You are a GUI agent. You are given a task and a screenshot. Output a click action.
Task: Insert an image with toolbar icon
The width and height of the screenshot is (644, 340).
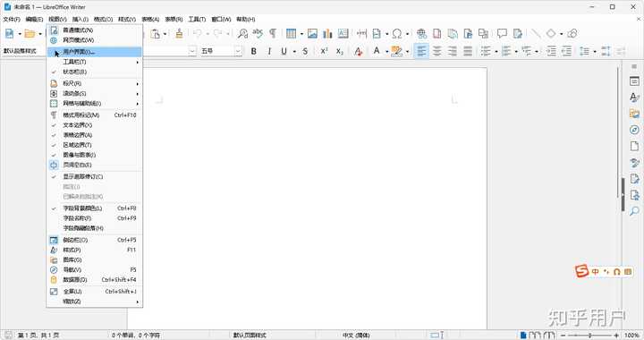tap(312, 33)
